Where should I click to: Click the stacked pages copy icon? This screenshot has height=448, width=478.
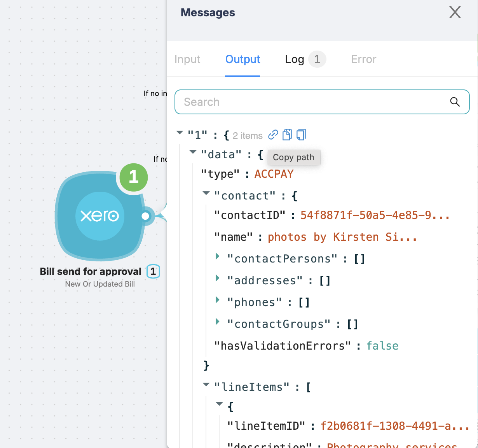coord(301,135)
